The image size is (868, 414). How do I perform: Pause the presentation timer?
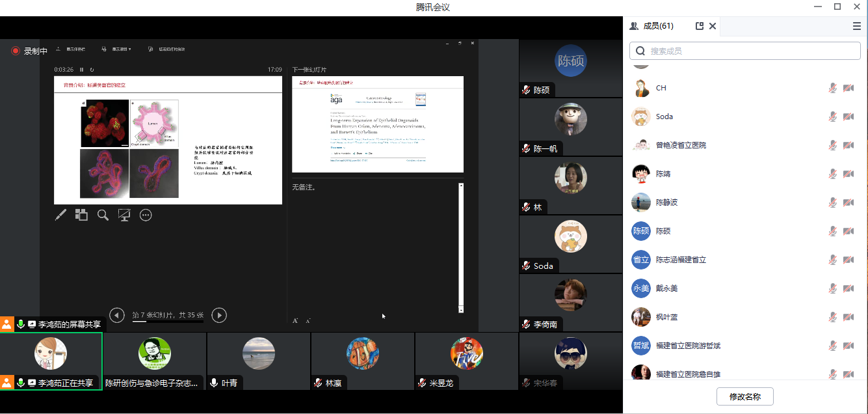[x=82, y=70]
